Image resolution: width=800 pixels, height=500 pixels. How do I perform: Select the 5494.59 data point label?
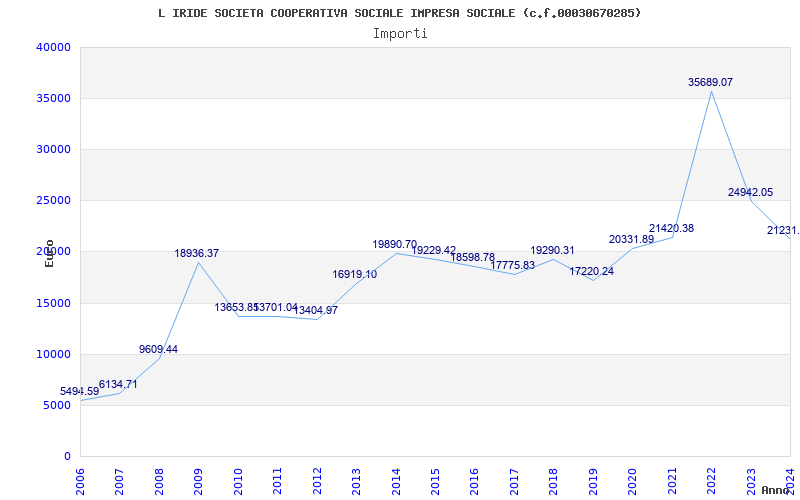pos(79,392)
